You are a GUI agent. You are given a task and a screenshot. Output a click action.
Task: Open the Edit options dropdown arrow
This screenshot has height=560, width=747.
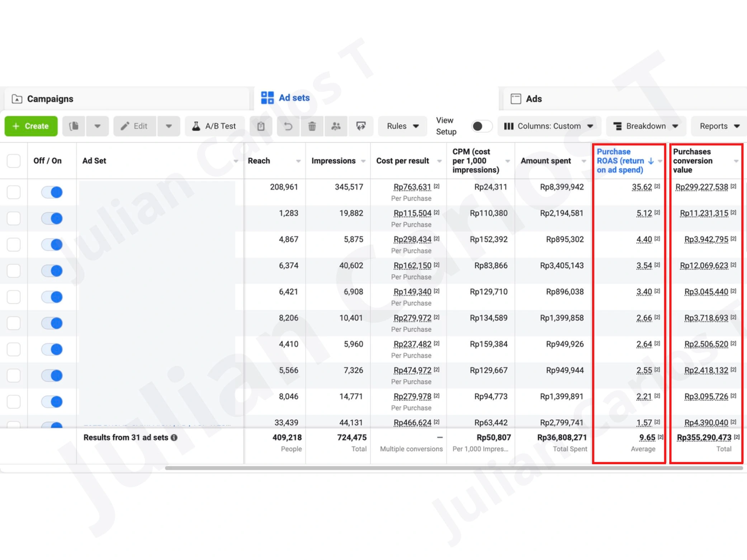(169, 126)
